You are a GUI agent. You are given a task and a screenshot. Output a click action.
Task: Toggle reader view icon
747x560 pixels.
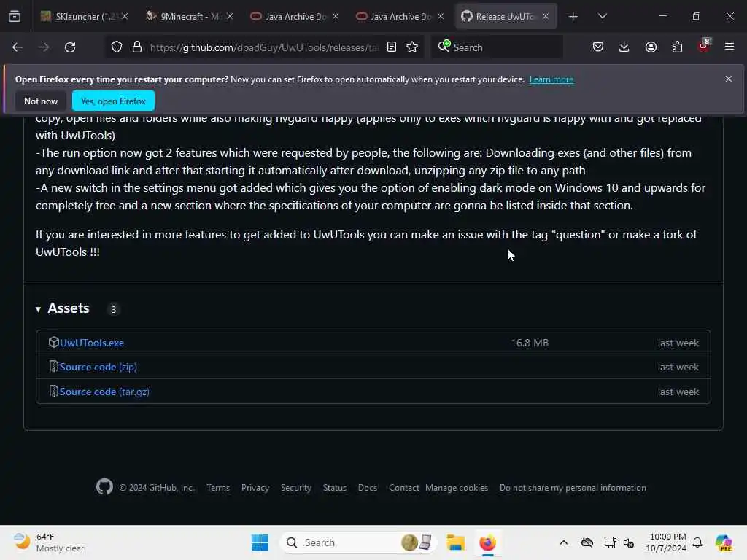pyautogui.click(x=392, y=47)
